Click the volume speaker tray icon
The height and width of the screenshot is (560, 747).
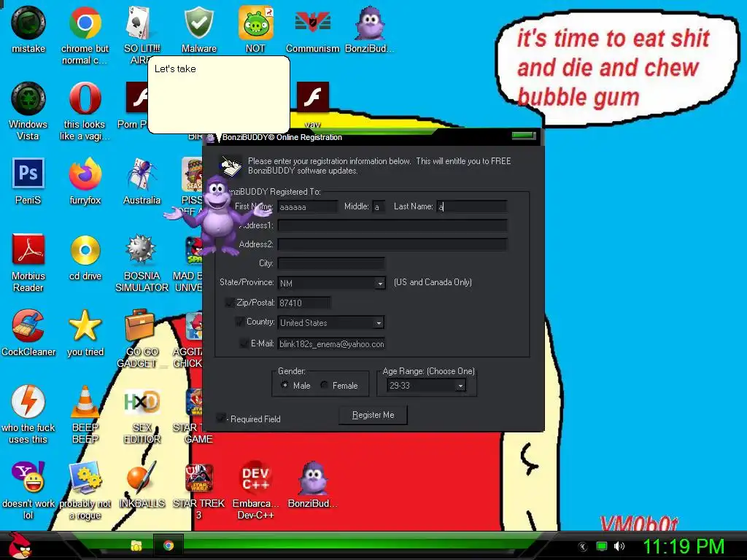(x=619, y=546)
